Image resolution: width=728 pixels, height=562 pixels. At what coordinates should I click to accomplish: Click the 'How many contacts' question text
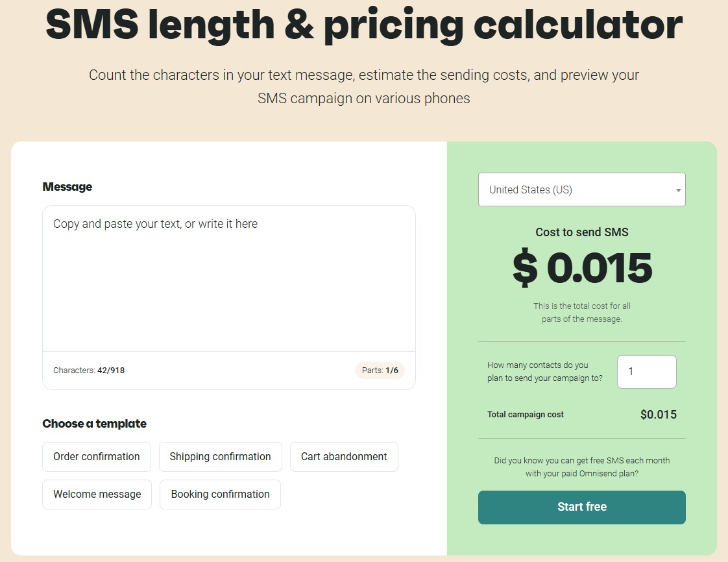544,372
